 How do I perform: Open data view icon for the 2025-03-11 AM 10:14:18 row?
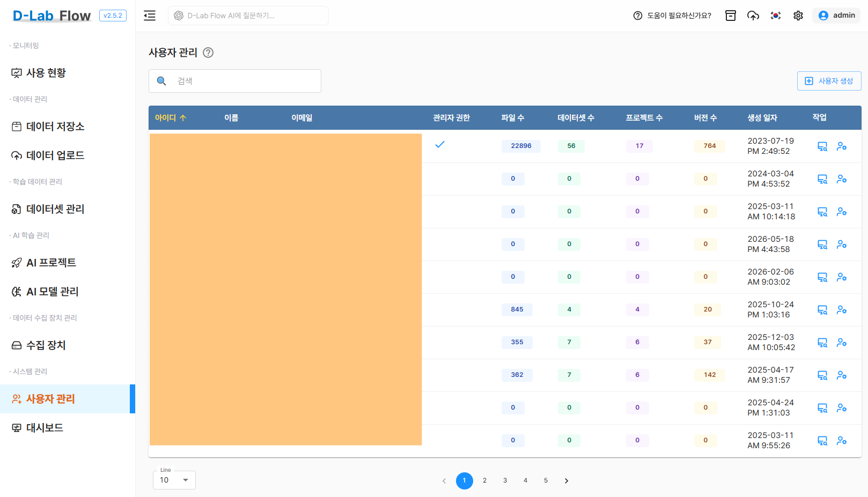[x=822, y=212]
